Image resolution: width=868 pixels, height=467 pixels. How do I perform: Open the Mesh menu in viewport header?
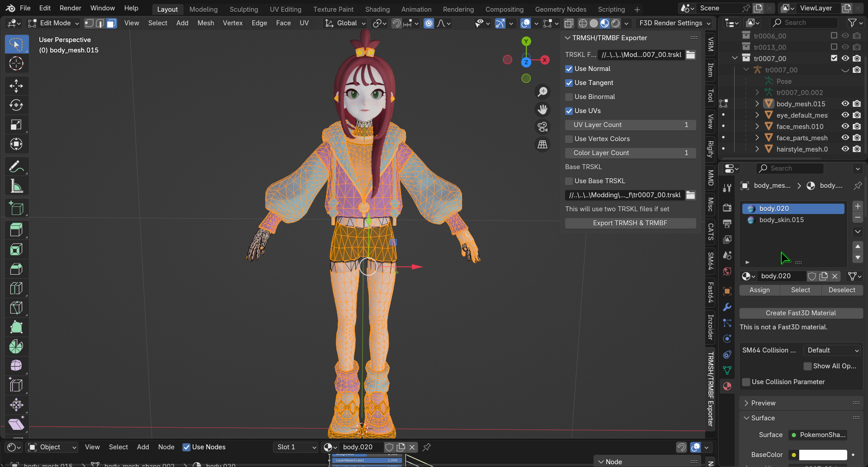tap(206, 23)
